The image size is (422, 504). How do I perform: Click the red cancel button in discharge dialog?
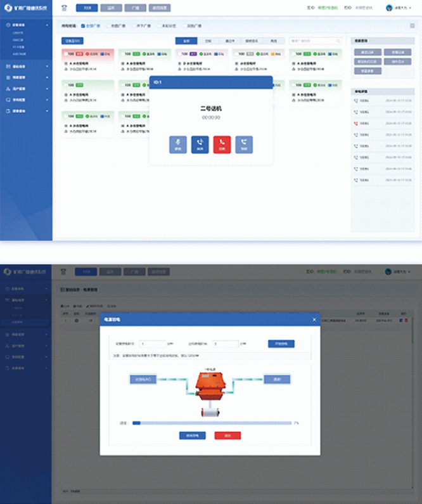227,436
